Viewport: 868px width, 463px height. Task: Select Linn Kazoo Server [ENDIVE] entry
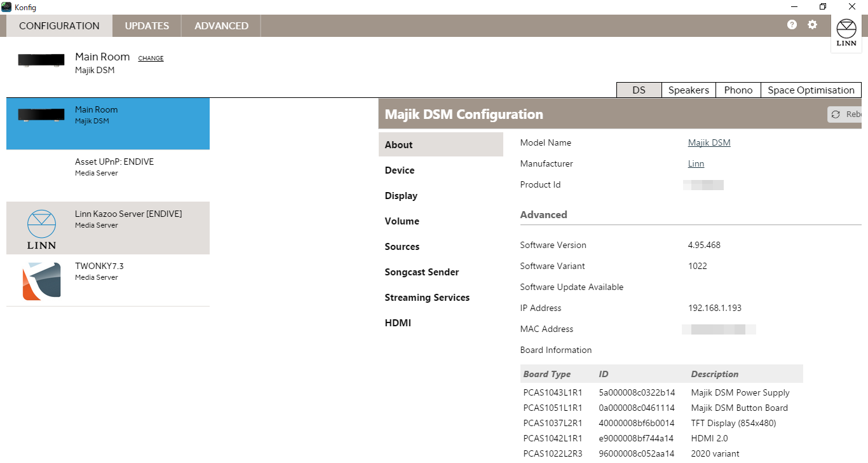[x=108, y=228]
